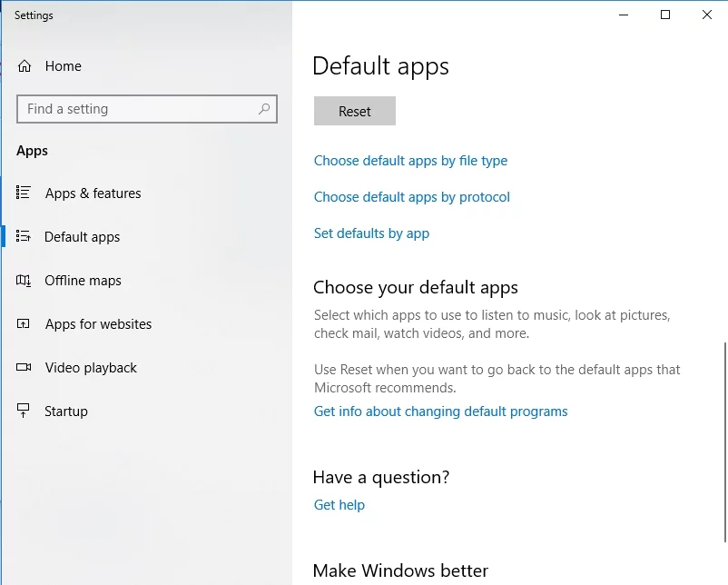The width and height of the screenshot is (728, 585).
Task: Open 'Get info about changing default programs'
Action: click(440, 411)
